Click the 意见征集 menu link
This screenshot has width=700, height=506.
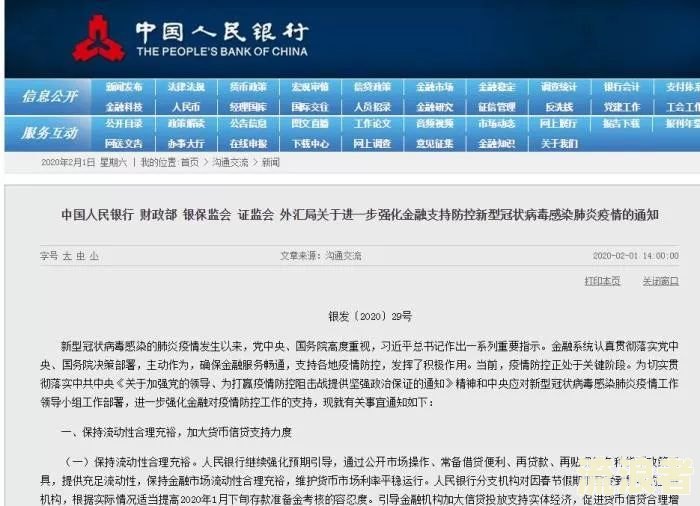click(434, 144)
